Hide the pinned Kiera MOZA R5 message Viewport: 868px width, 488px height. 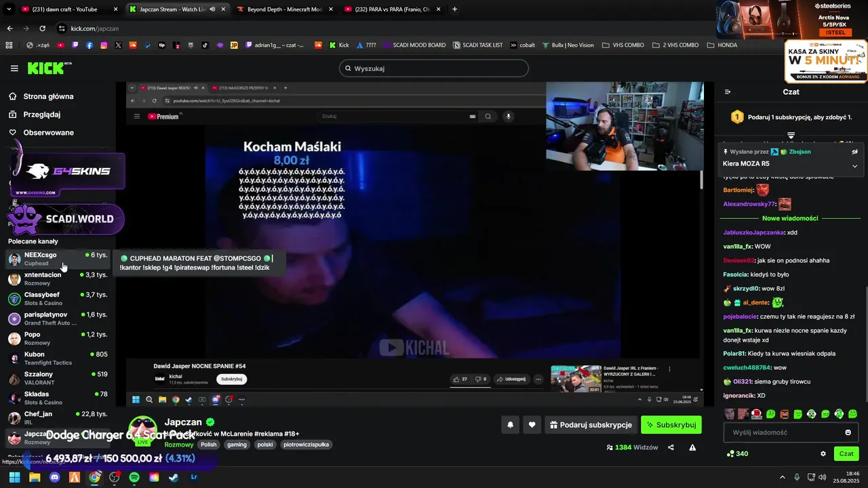(x=854, y=152)
